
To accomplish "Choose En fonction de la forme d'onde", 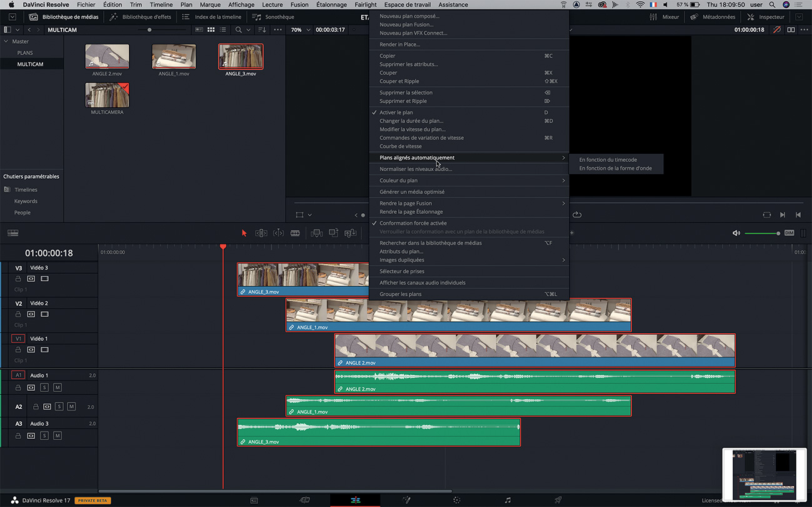I will 615,168.
